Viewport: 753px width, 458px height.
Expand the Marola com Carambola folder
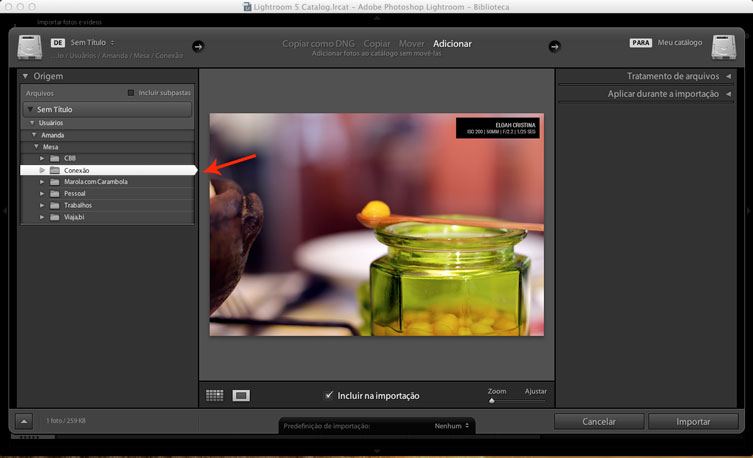pyautogui.click(x=42, y=182)
